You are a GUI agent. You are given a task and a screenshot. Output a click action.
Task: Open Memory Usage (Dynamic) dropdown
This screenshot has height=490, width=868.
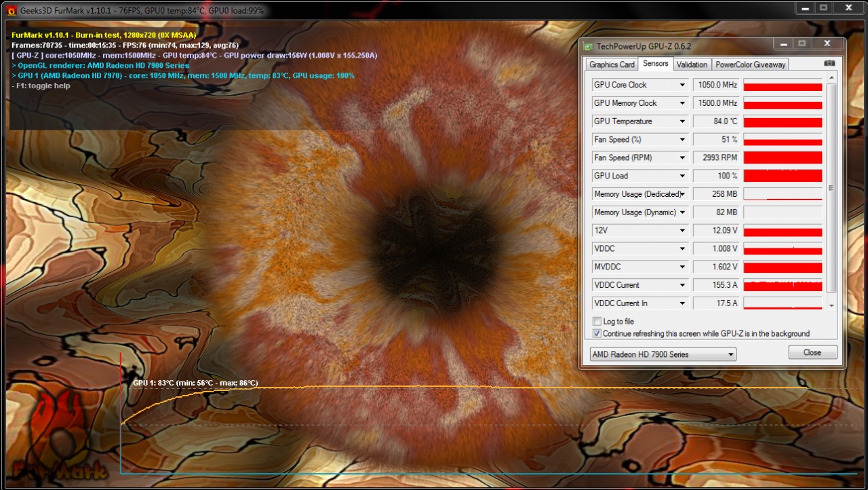click(683, 212)
